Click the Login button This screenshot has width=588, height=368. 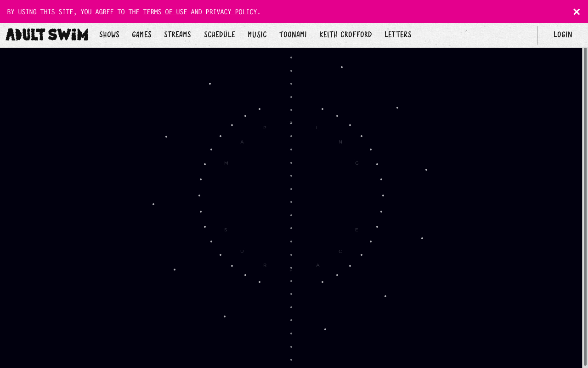pyautogui.click(x=563, y=34)
